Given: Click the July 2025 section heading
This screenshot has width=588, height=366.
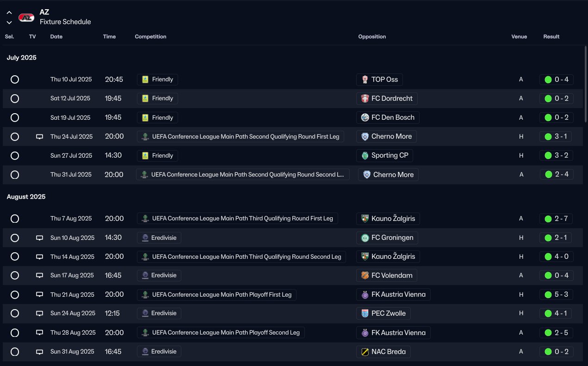Looking at the screenshot, I should [21, 58].
